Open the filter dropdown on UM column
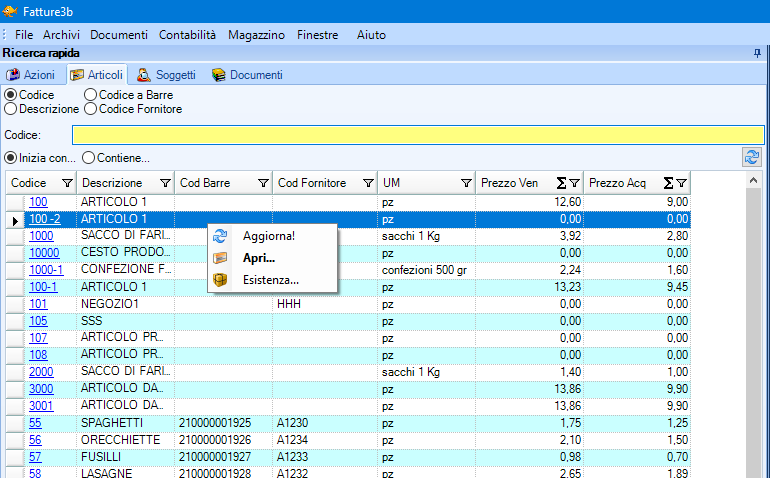Screen dimensions: 770x478 [x=466, y=183]
